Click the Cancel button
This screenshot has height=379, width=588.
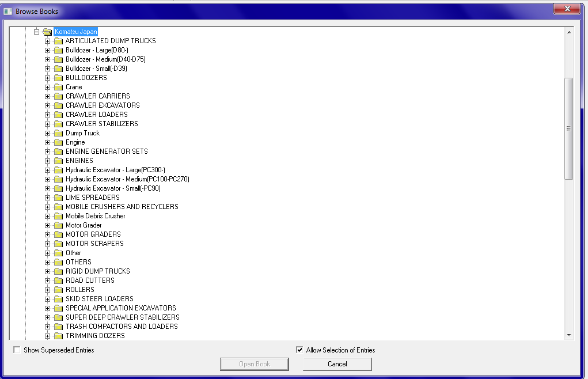pyautogui.click(x=337, y=364)
